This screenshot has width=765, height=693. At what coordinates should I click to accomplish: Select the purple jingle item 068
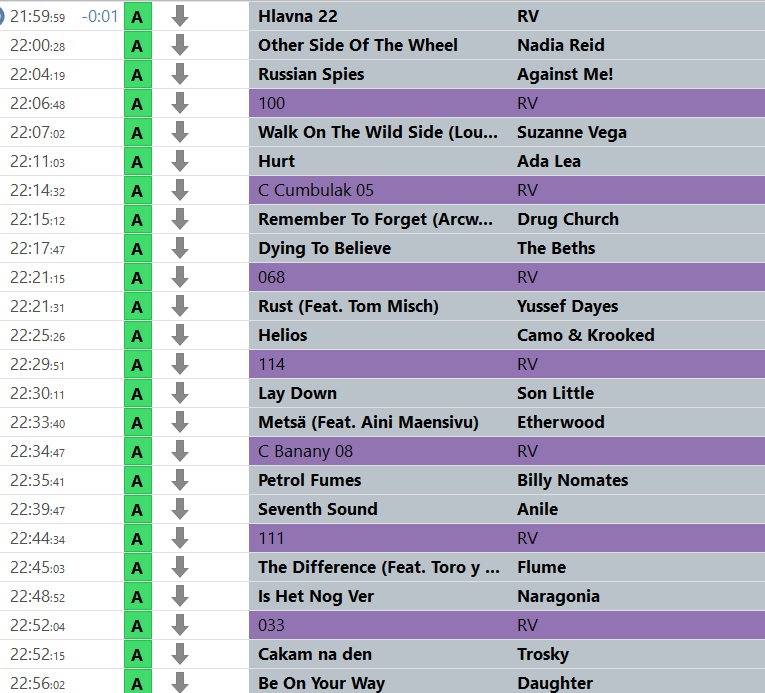click(x=271, y=278)
